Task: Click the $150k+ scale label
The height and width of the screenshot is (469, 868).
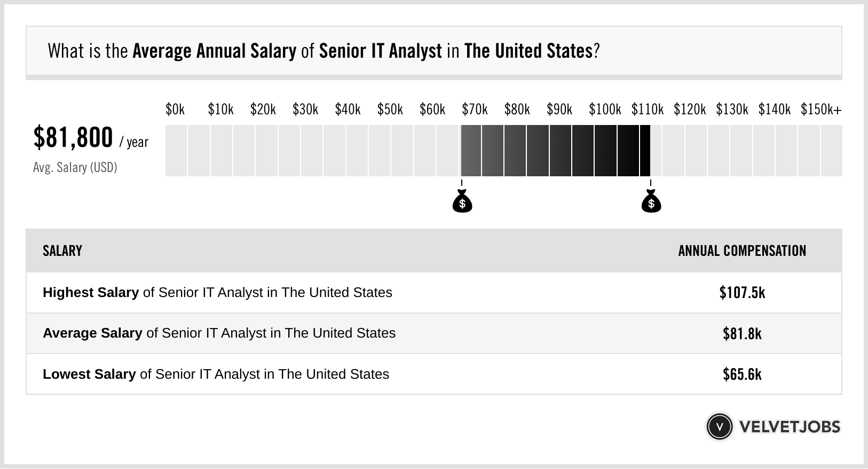Action: (820, 110)
